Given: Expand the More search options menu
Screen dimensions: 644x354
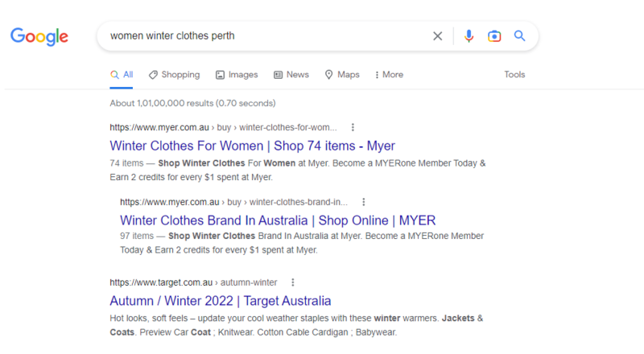Looking at the screenshot, I should point(389,75).
